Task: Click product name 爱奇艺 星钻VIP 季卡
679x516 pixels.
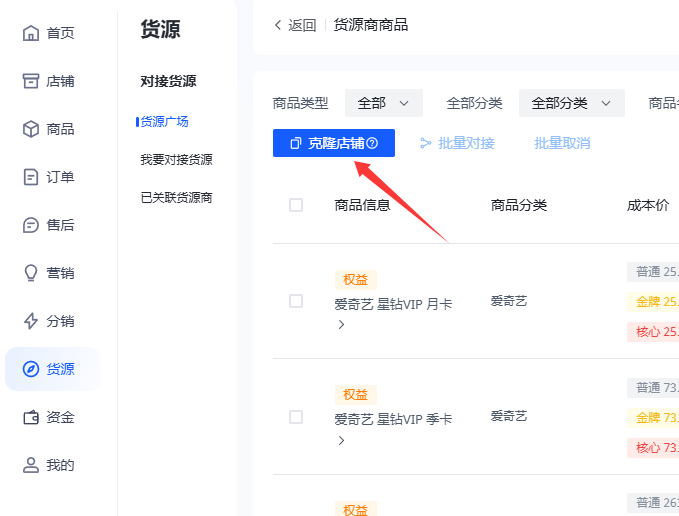Action: coord(393,419)
